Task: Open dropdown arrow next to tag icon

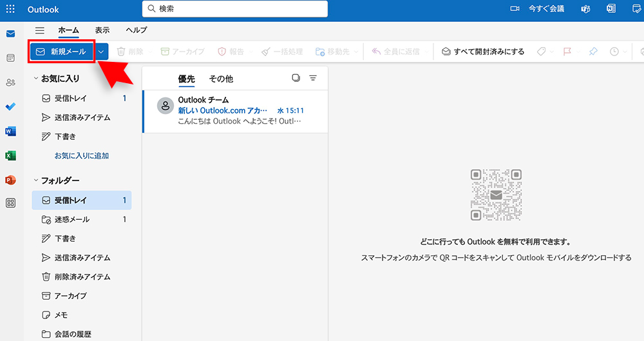Action: pos(552,52)
